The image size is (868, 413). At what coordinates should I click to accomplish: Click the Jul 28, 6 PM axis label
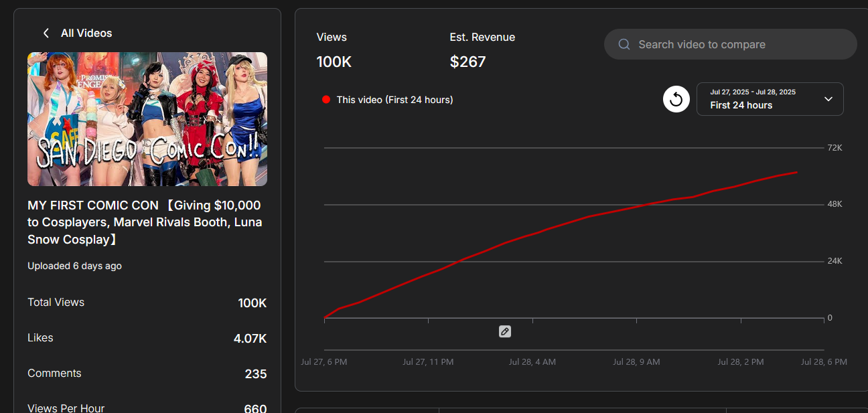(824, 361)
